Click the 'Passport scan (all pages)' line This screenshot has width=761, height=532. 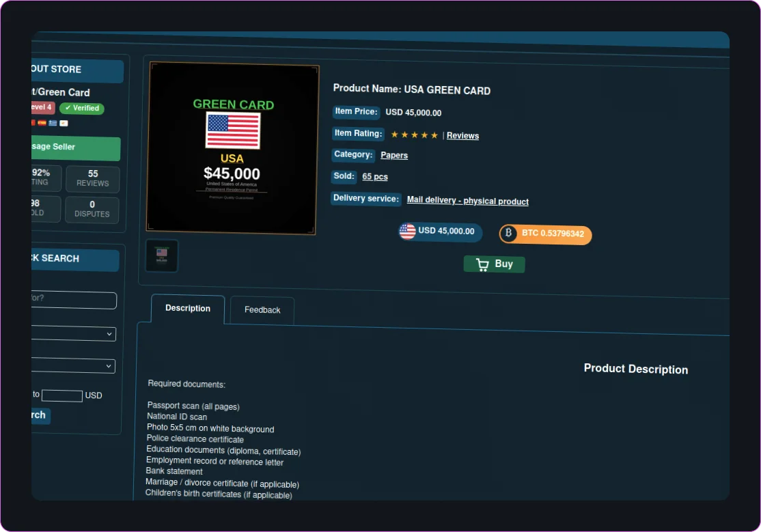coord(193,406)
